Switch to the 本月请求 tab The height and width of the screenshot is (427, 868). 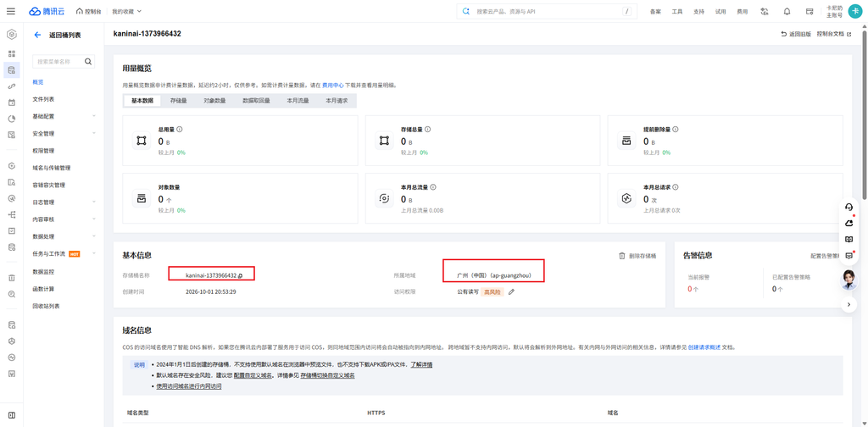tap(337, 101)
